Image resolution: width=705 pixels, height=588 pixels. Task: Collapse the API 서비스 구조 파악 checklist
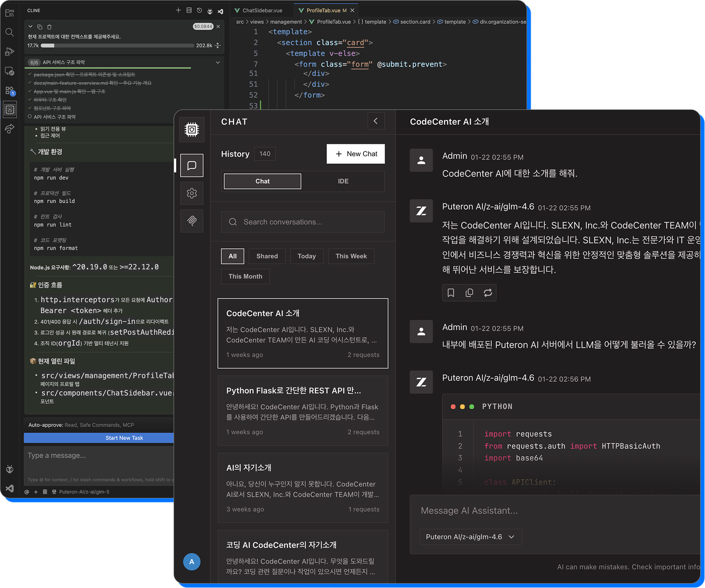point(217,62)
